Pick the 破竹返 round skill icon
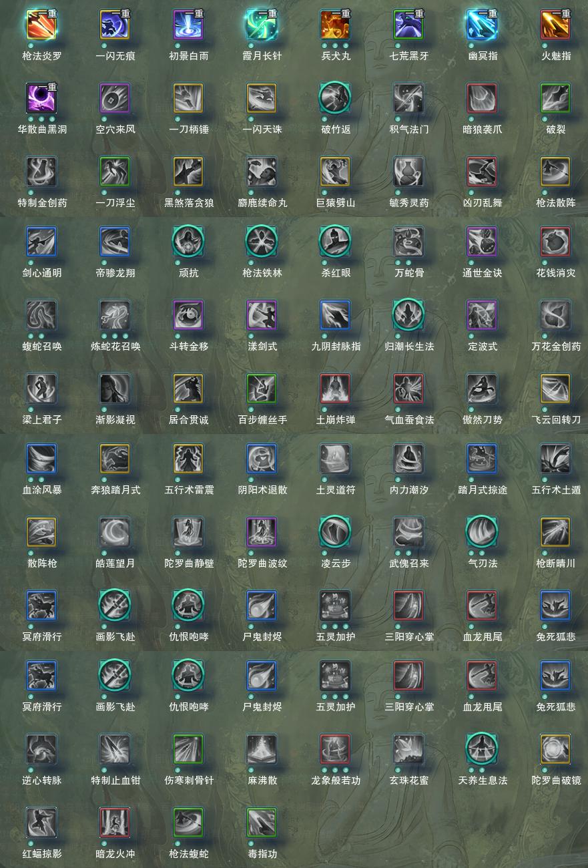The image size is (588, 868). pyautogui.click(x=335, y=99)
